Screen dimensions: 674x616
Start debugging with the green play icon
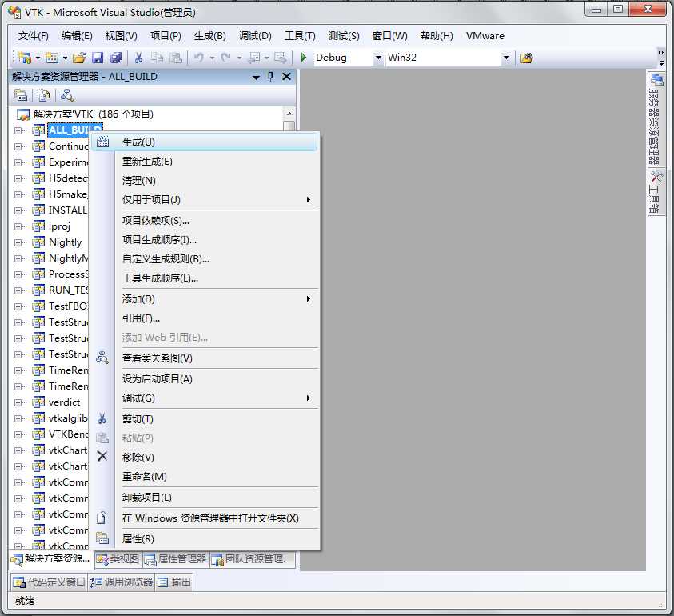(x=304, y=58)
